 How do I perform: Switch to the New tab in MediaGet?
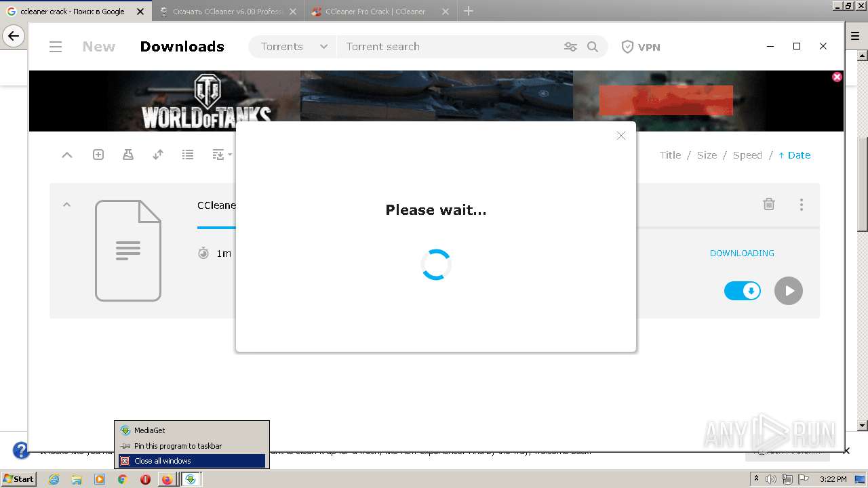(99, 47)
